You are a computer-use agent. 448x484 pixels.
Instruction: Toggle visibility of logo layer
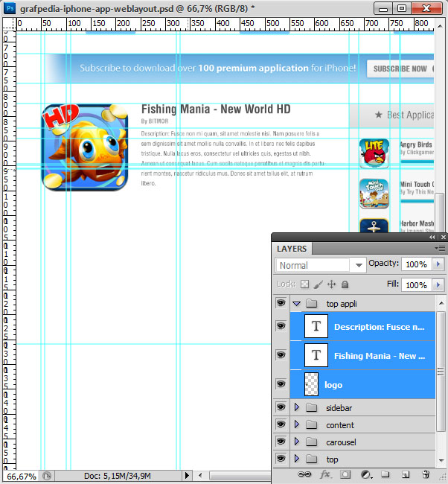point(281,384)
